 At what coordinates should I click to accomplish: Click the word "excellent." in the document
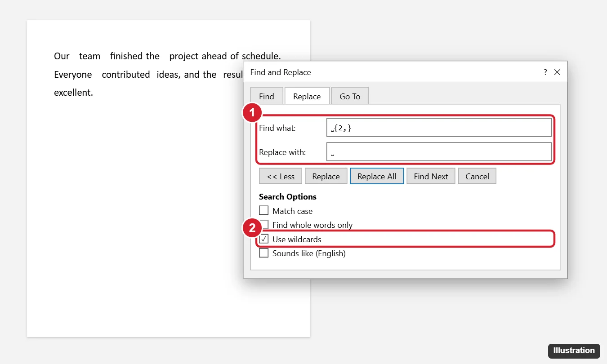coord(73,93)
